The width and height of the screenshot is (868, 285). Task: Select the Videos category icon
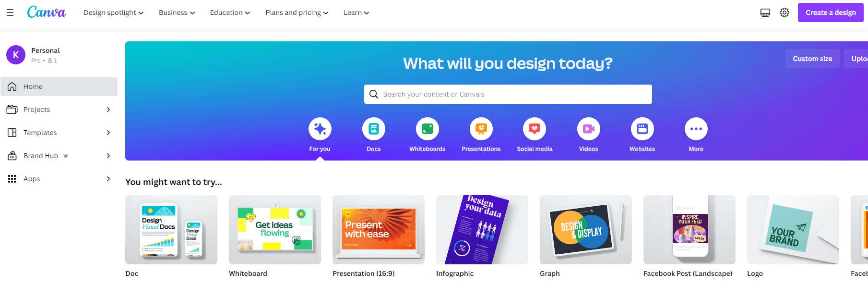[x=589, y=129]
